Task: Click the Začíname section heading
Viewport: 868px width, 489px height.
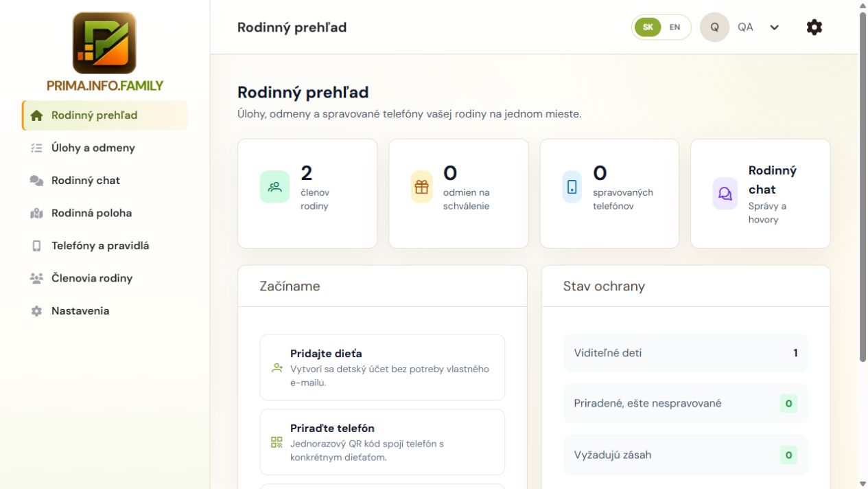Action: (x=290, y=286)
